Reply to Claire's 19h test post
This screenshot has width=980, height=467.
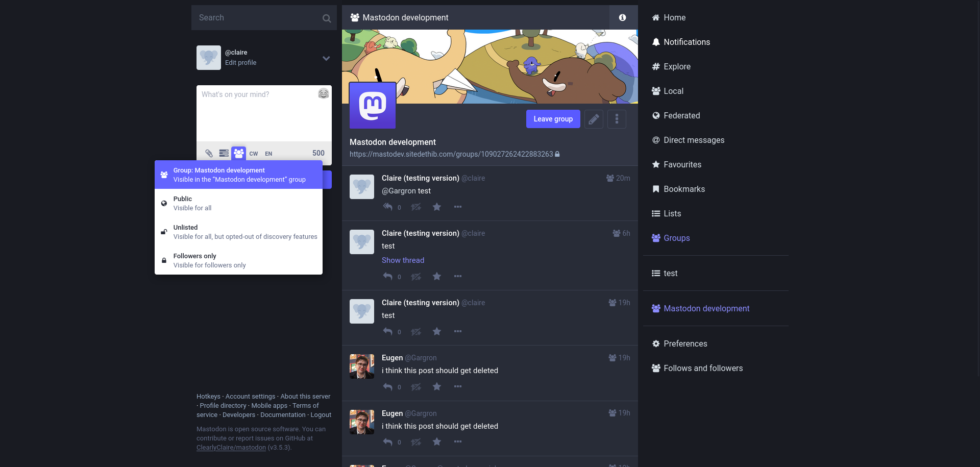(388, 331)
